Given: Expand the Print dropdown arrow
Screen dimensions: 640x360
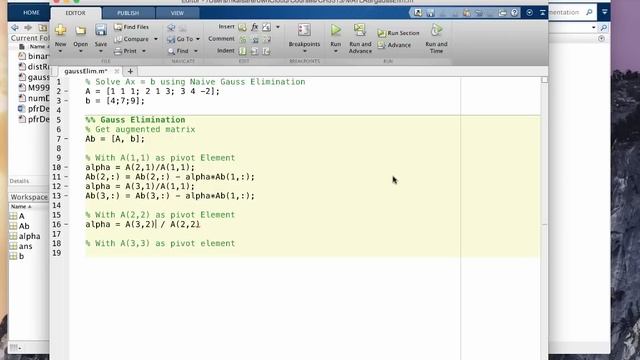Looking at the screenshot, I should [x=144, y=51].
